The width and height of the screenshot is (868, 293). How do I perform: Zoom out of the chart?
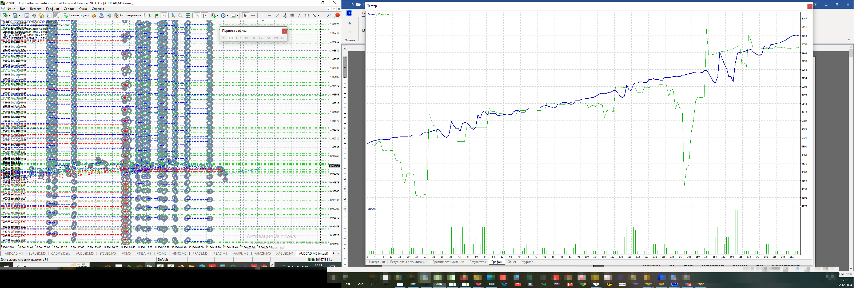point(180,15)
